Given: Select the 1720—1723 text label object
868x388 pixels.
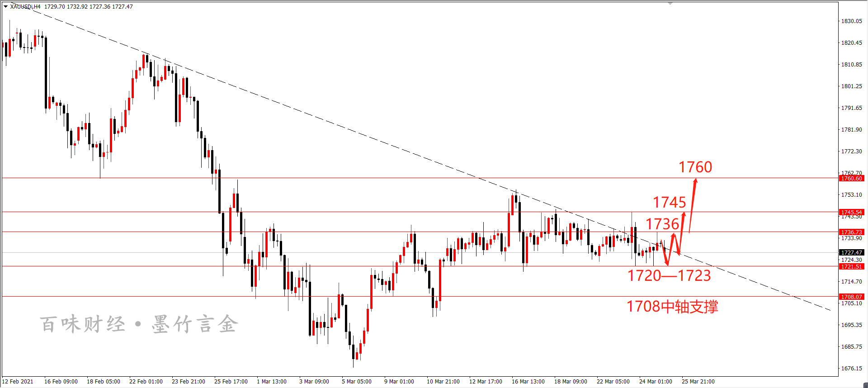Looking at the screenshot, I should [670, 276].
